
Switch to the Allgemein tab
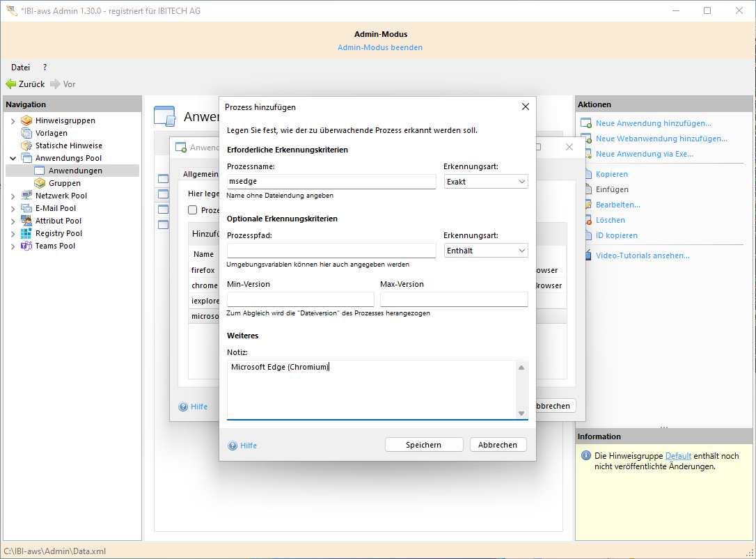coord(196,173)
